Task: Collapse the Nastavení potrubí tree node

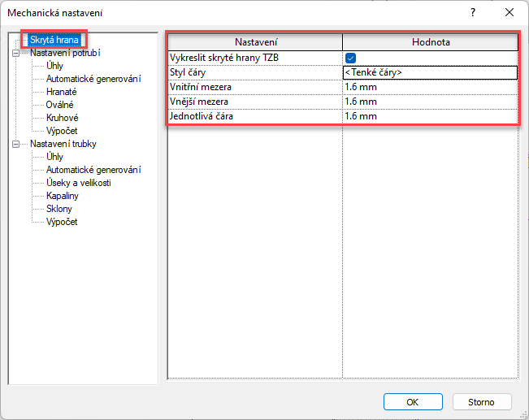Action: point(15,53)
